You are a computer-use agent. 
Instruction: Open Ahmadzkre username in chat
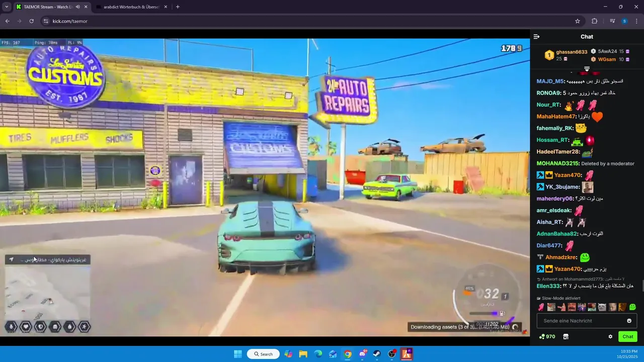[561, 257]
